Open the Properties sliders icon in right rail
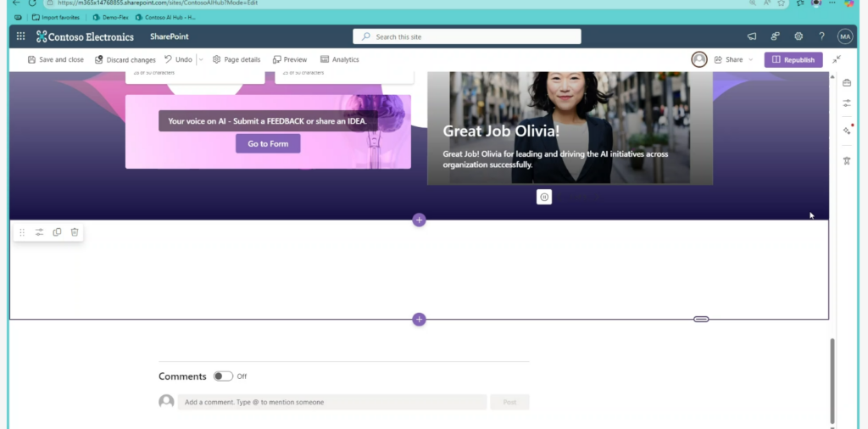The height and width of the screenshot is (429, 868). [847, 103]
